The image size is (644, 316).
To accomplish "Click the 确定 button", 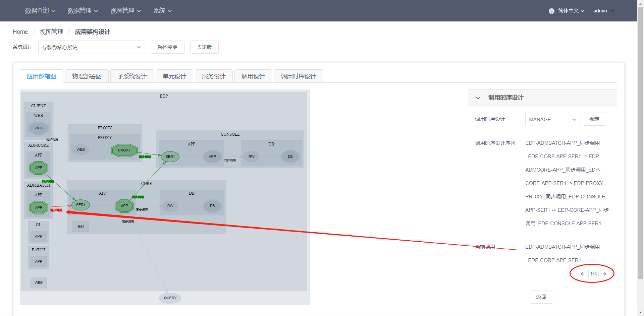I will point(594,119).
